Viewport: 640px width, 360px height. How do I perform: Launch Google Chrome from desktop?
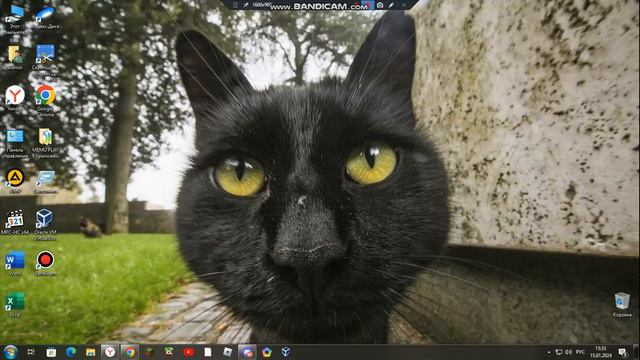coord(45,100)
